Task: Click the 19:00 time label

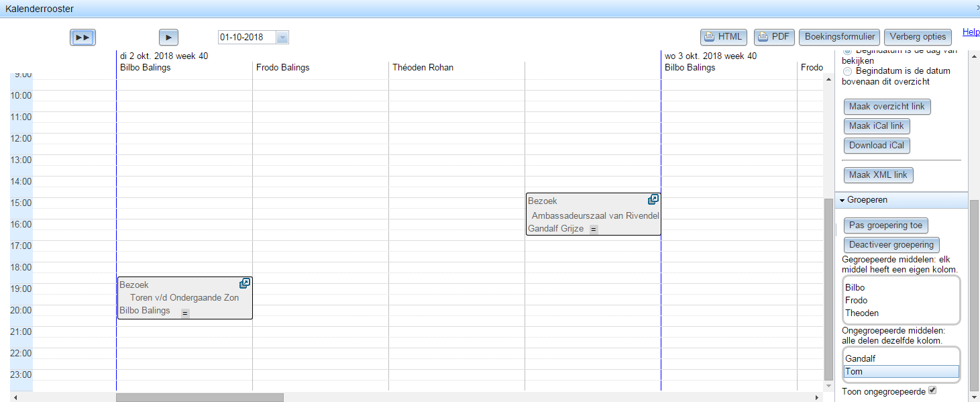Action: coord(21,289)
